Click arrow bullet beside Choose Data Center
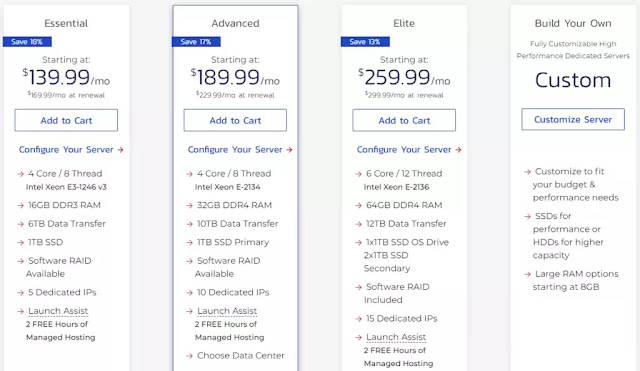640x371 pixels. click(x=189, y=356)
